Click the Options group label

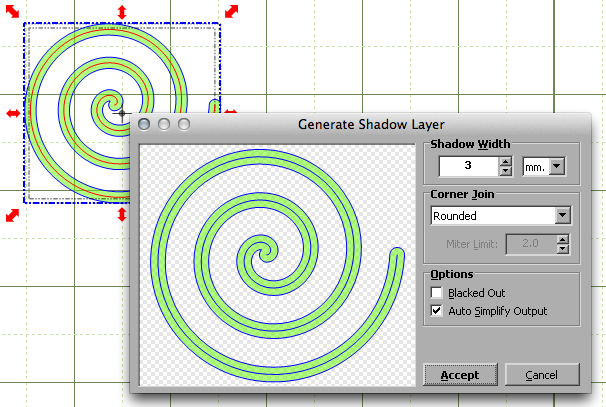451,274
